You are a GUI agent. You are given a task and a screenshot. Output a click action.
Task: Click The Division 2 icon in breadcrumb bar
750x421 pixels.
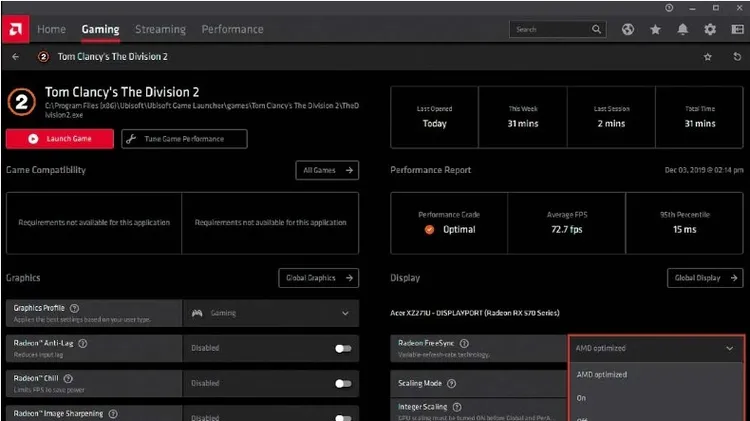44,56
